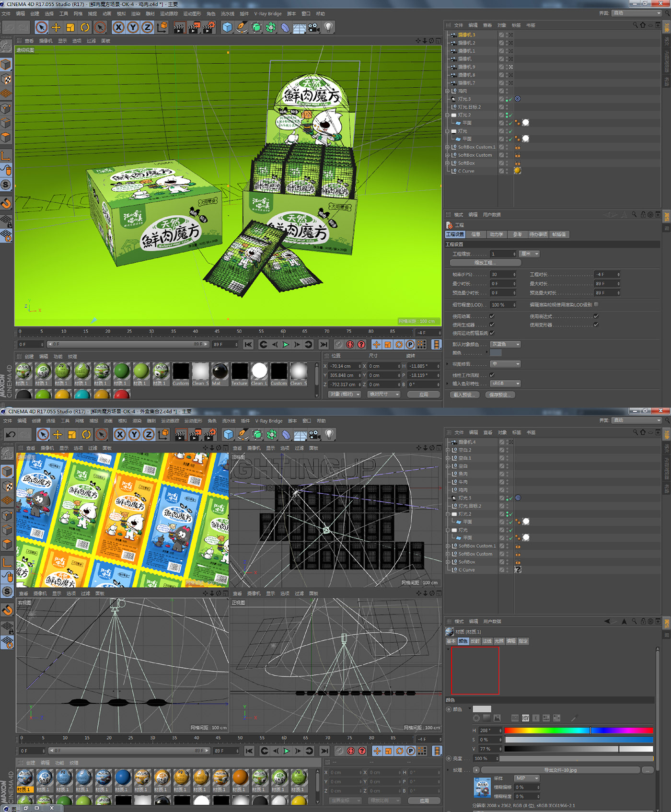Open 视图修剪 dropdown set to 中

505,364
